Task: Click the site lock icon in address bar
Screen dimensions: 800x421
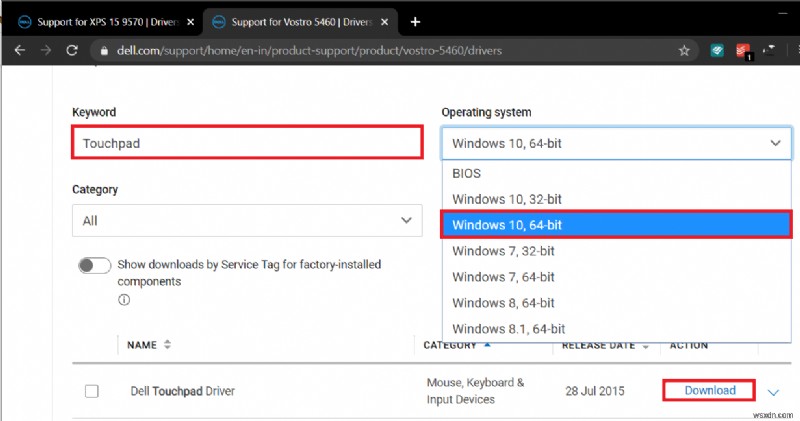Action: [104, 51]
